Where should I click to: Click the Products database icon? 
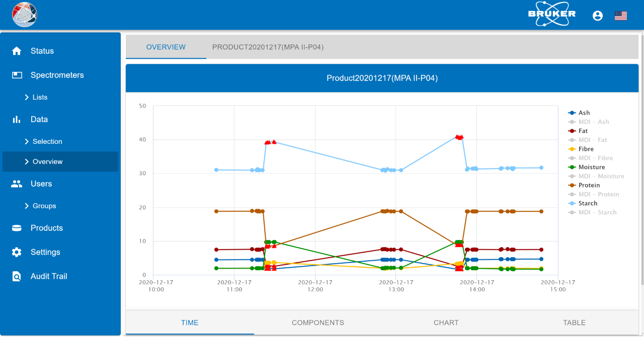(17, 228)
